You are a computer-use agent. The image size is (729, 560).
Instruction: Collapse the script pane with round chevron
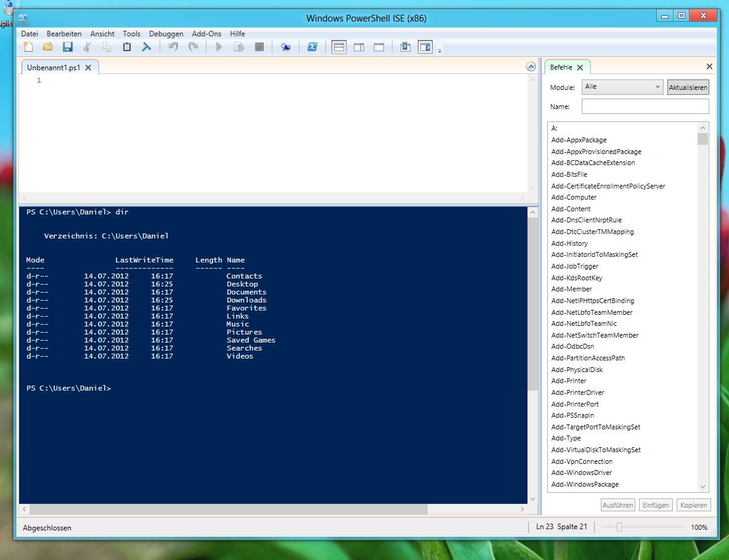click(x=531, y=67)
